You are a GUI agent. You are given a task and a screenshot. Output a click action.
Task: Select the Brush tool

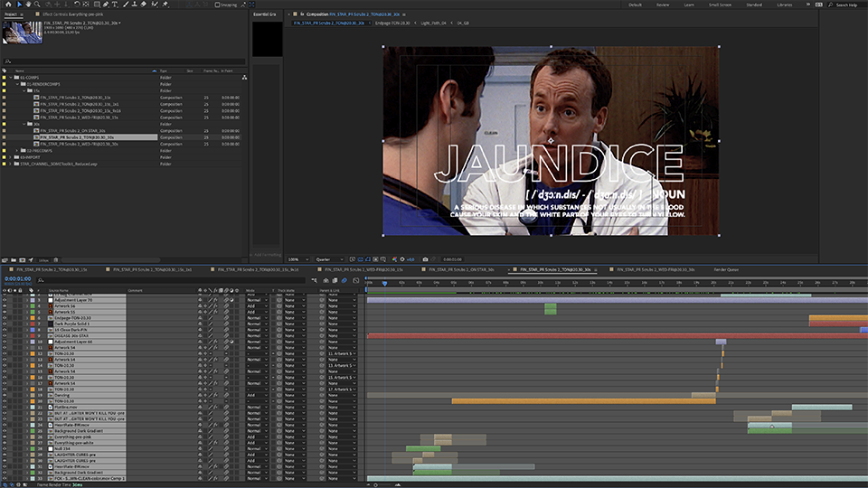point(126,4)
